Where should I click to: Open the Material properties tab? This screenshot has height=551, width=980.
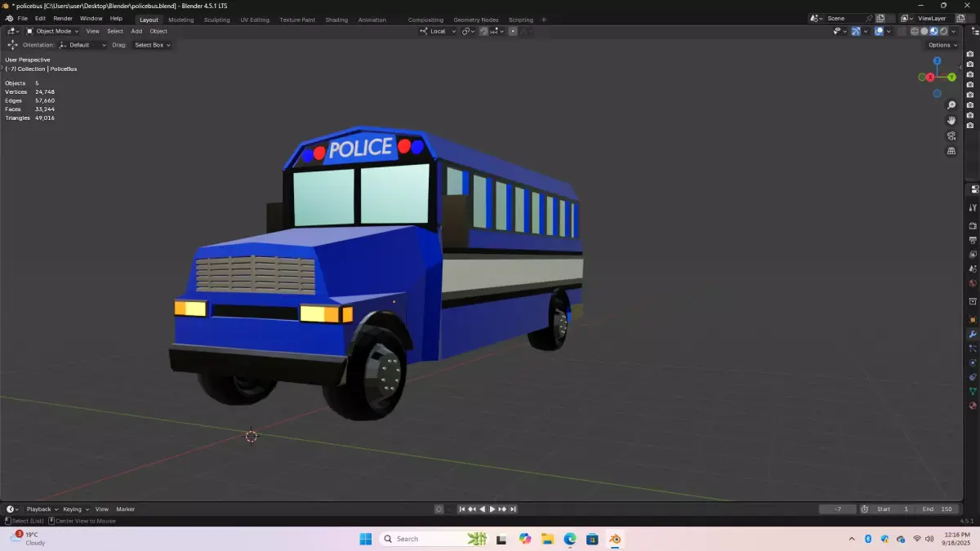(973, 405)
